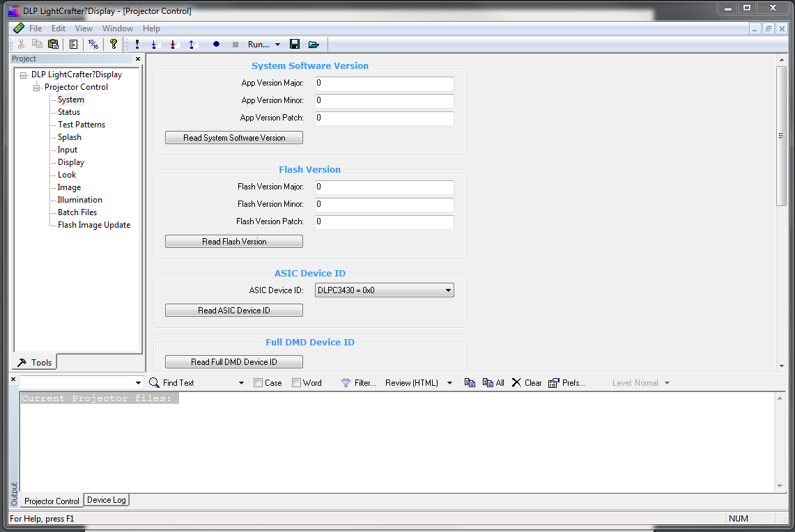The height and width of the screenshot is (532, 795).
Task: Select Flash Image Update tree item
Action: (x=94, y=225)
